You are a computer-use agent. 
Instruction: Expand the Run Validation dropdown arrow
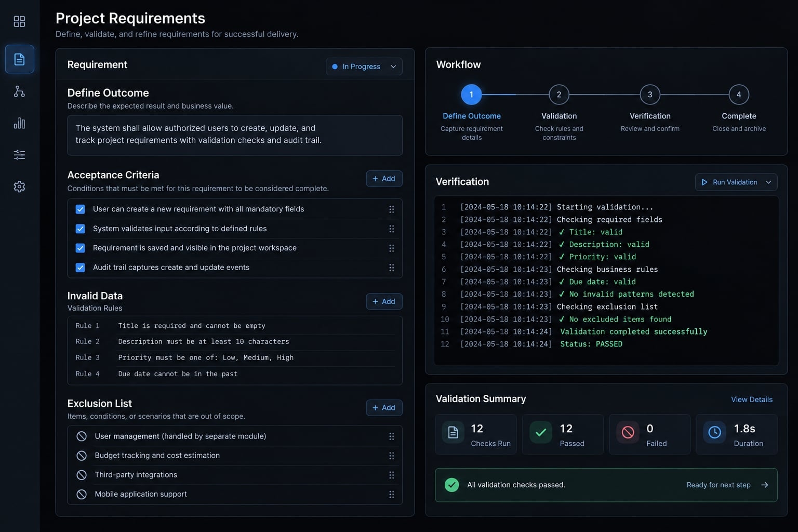point(768,182)
